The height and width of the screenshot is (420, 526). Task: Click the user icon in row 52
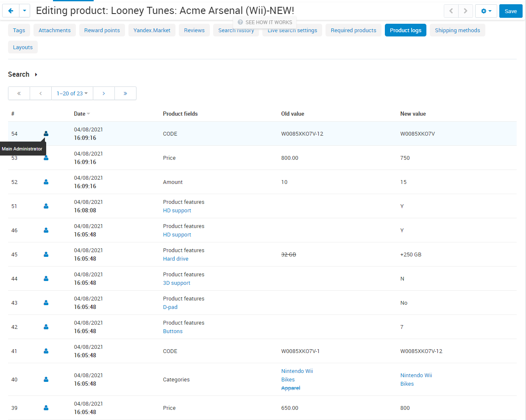(x=46, y=182)
